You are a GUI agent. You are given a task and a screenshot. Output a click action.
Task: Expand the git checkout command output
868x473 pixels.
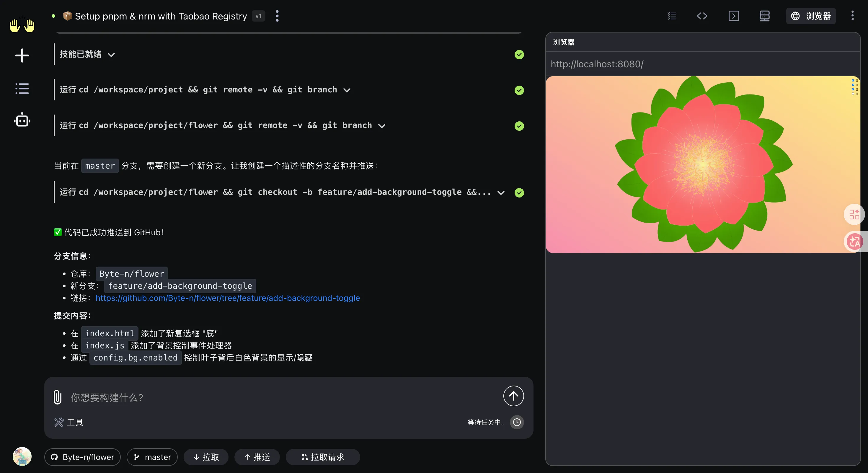click(x=501, y=193)
